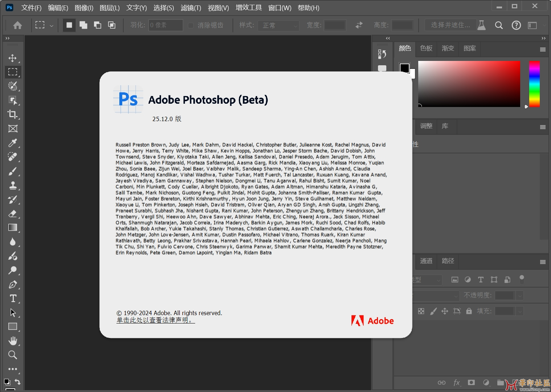
Task: Click the 选择并遮住 button
Action: tap(450, 25)
